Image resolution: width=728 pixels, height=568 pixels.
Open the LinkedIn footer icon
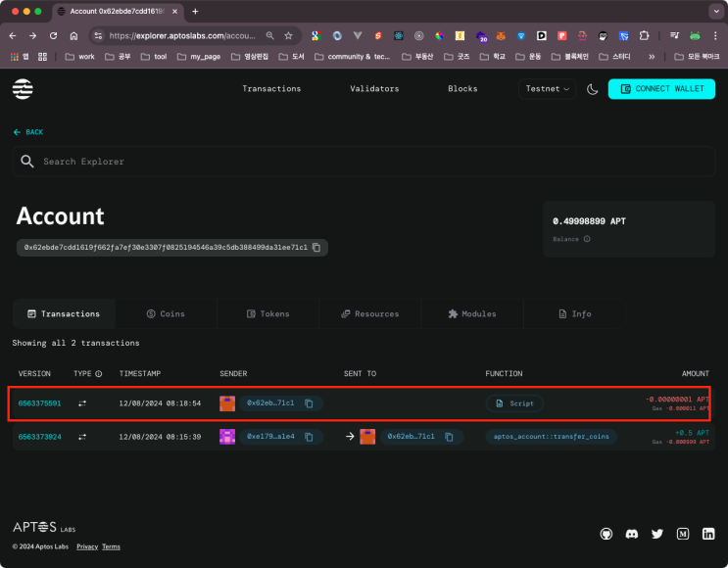point(708,534)
